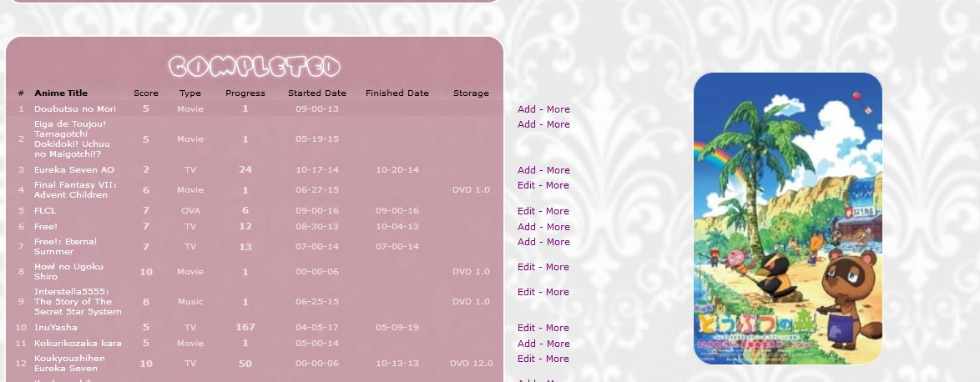Click Add for Free!: Eternal Summer

(x=526, y=242)
